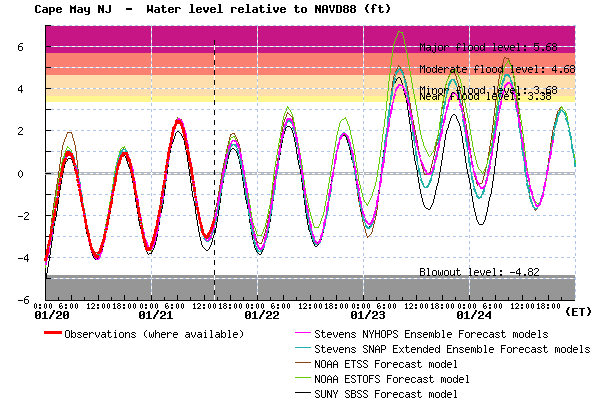
Task: Click the Minor flood level: 3.68 label
Action: click(488, 89)
